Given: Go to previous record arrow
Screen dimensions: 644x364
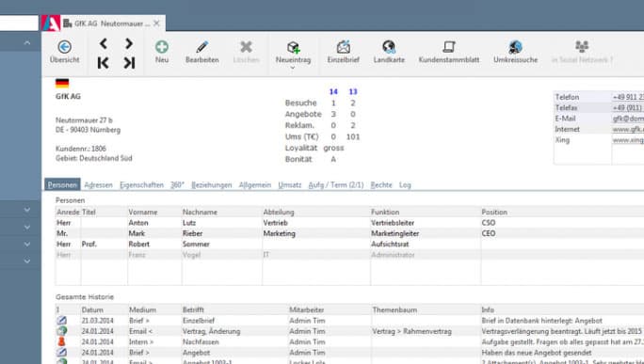Looking at the screenshot, I should tap(104, 43).
